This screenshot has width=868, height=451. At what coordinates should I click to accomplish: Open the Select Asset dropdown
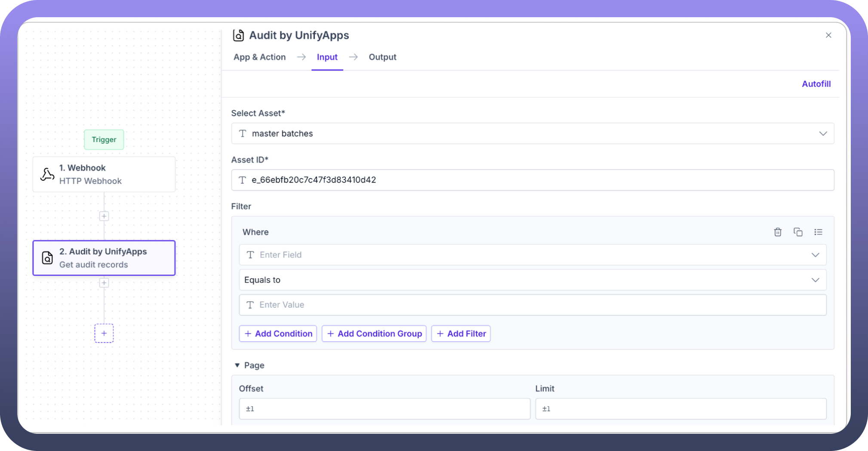click(823, 133)
